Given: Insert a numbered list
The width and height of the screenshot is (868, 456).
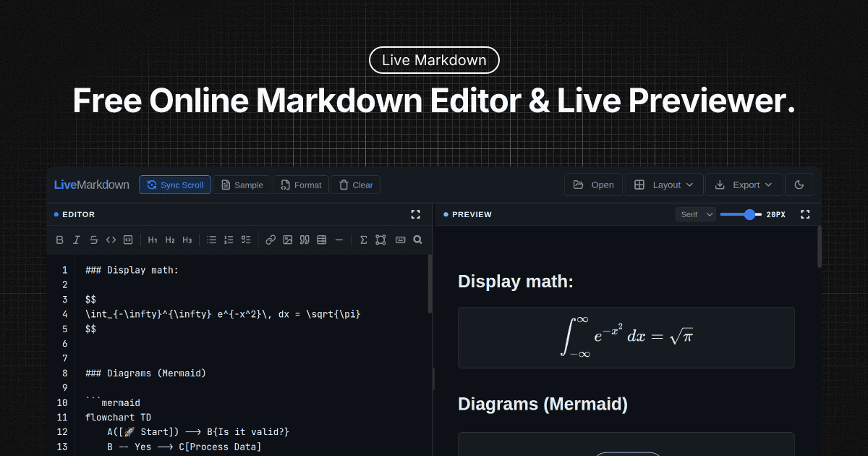Looking at the screenshot, I should [x=229, y=240].
